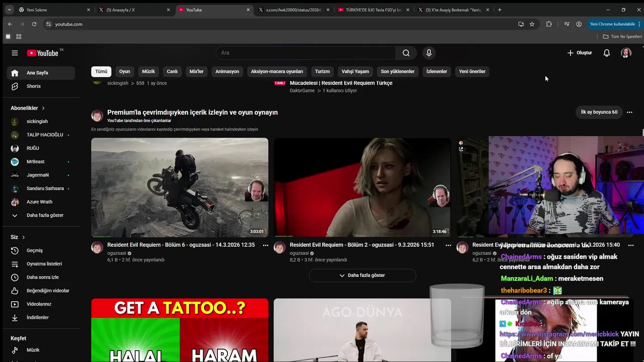Open Tüm Yer İşaretleri bookmarks folder

(x=622, y=37)
